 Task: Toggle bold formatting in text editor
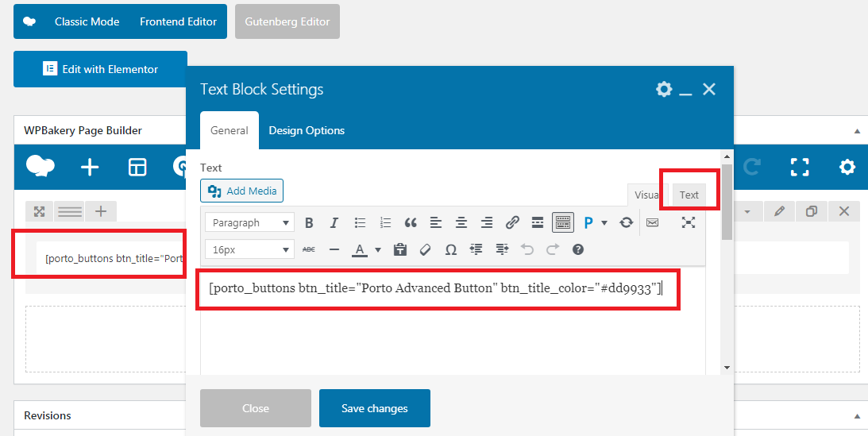tap(309, 223)
